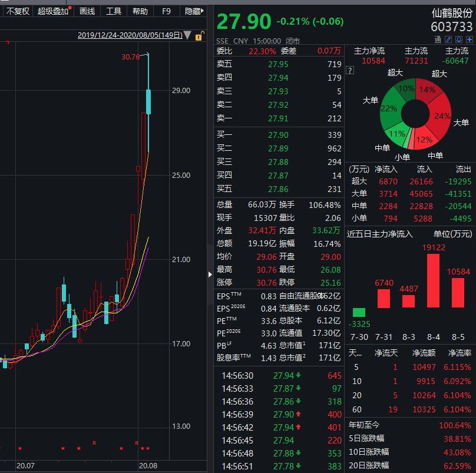
Task: Click the red R marker near 20.08
Action: (x=137, y=442)
